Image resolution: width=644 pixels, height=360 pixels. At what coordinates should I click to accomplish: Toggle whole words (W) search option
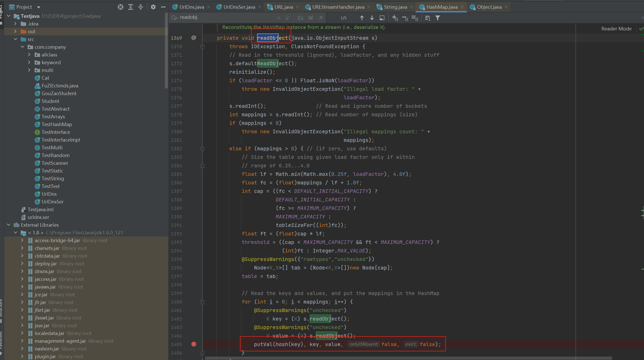(x=311, y=18)
